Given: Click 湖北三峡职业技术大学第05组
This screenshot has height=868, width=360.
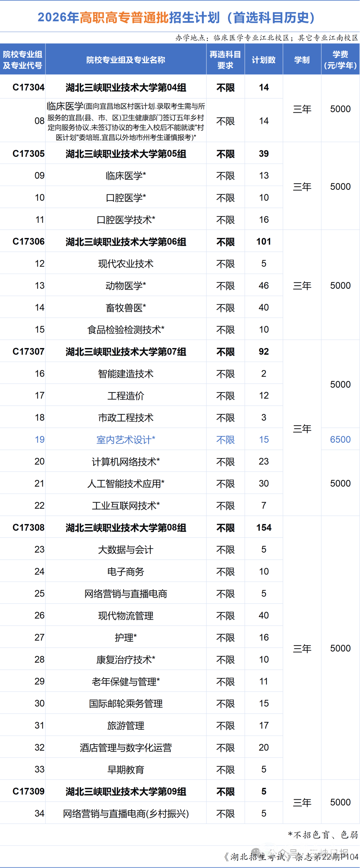Looking at the screenshot, I should tap(126, 154).
